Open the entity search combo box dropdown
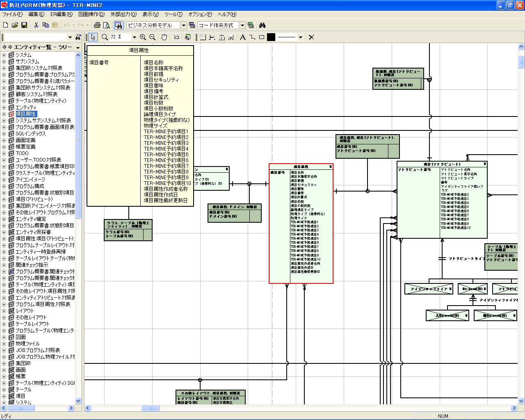The height and width of the screenshot is (420, 525). pyautogui.click(x=70, y=37)
